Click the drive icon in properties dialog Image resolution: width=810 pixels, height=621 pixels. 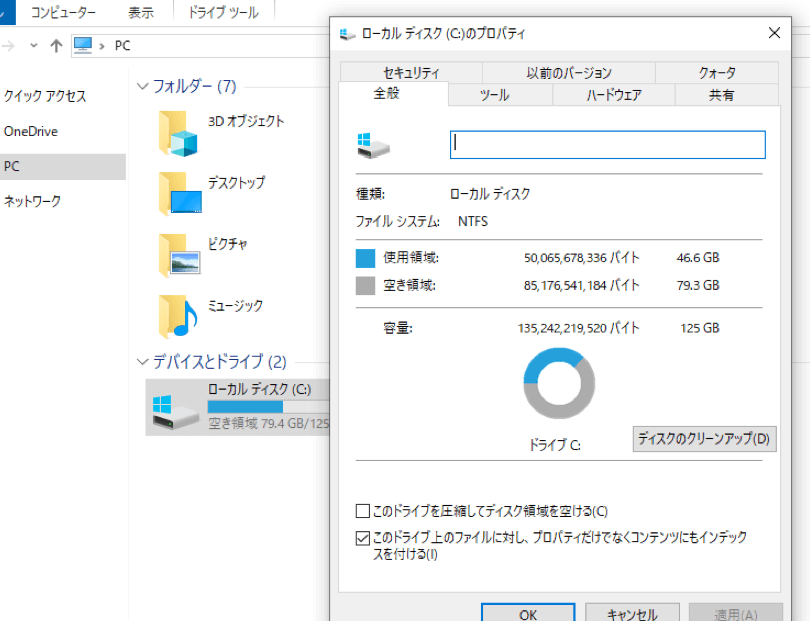(x=373, y=146)
